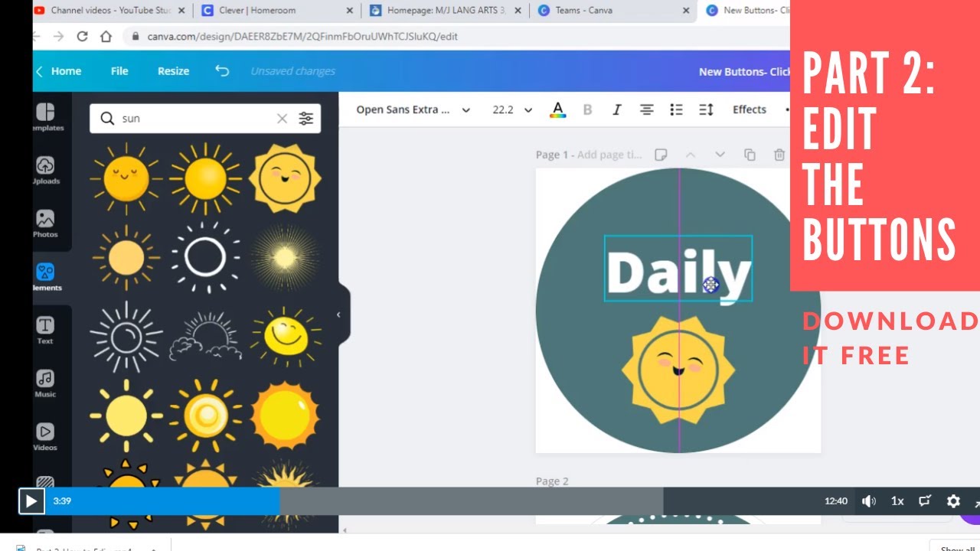Delete Page 1
980x551 pixels.
(x=779, y=155)
